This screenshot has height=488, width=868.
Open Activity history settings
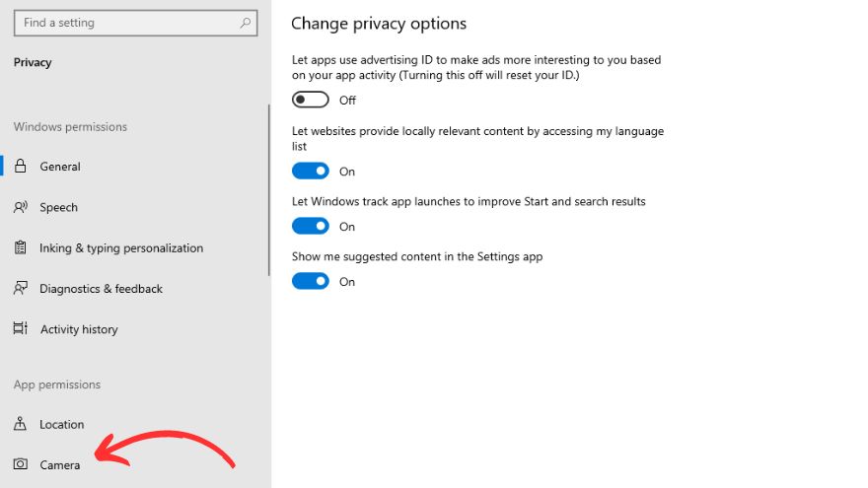(79, 329)
